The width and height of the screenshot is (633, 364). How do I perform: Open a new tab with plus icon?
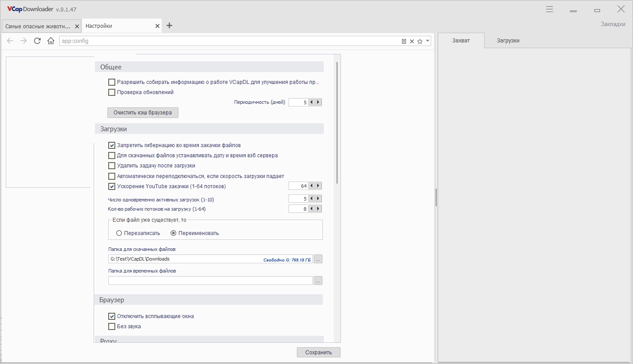[x=169, y=26]
